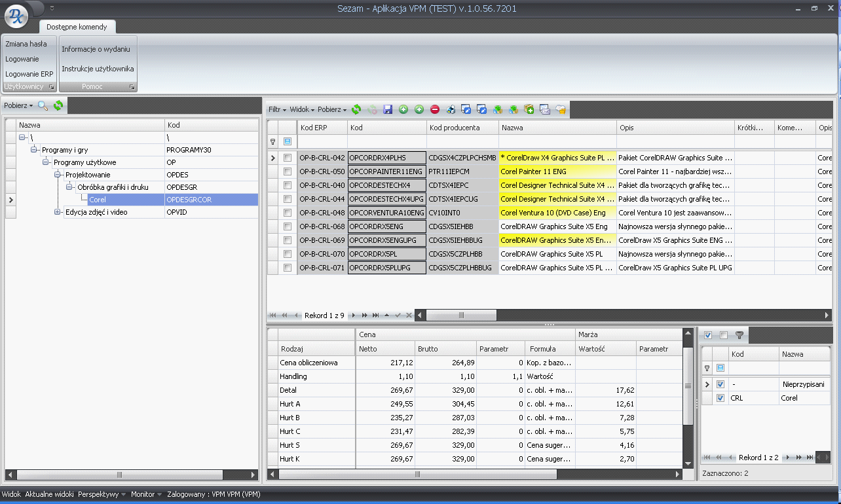The height and width of the screenshot is (504, 841).
Task: Click the blue selection icon in the product grid filter row
Action: (288, 141)
